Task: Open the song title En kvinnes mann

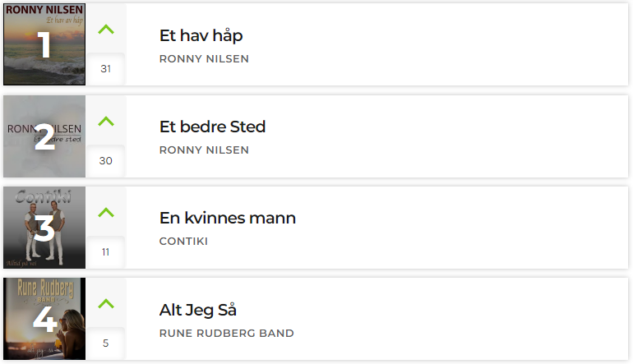Action: coord(228,218)
